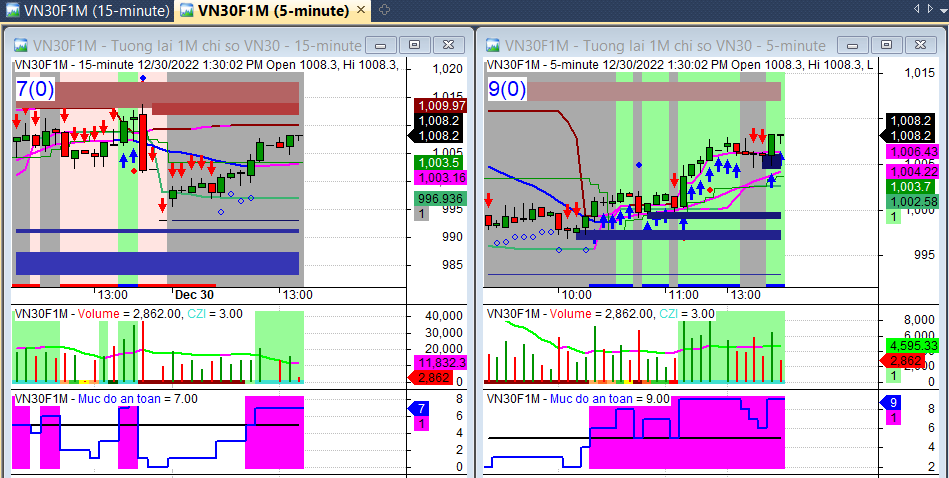
Task: Click the teal 1,002.58 price label
Action: (912, 202)
